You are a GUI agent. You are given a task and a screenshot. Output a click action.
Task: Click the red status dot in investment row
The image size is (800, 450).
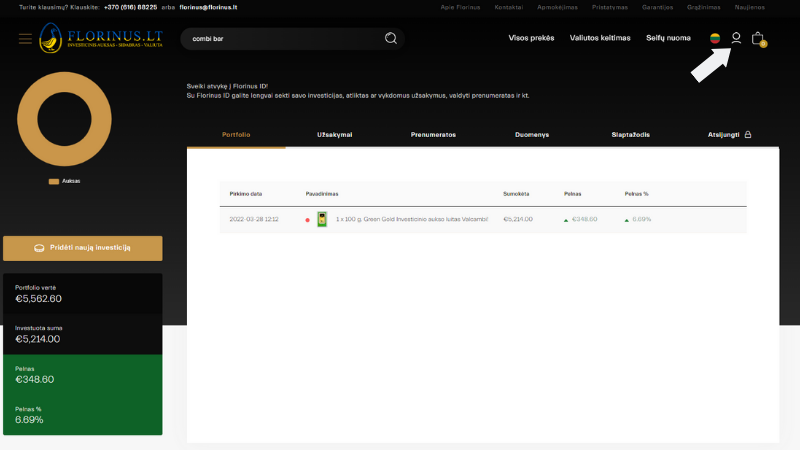coord(308,219)
